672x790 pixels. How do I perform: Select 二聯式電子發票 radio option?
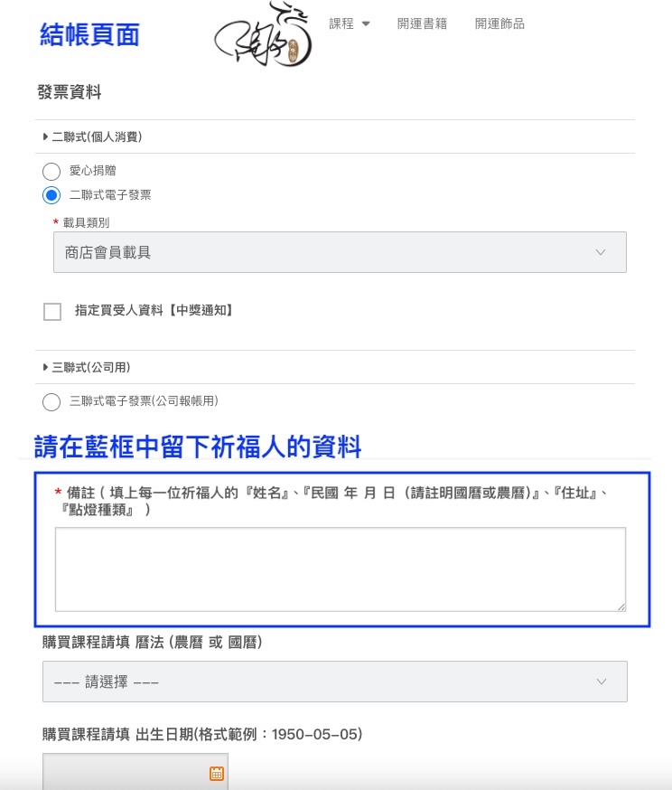51,195
